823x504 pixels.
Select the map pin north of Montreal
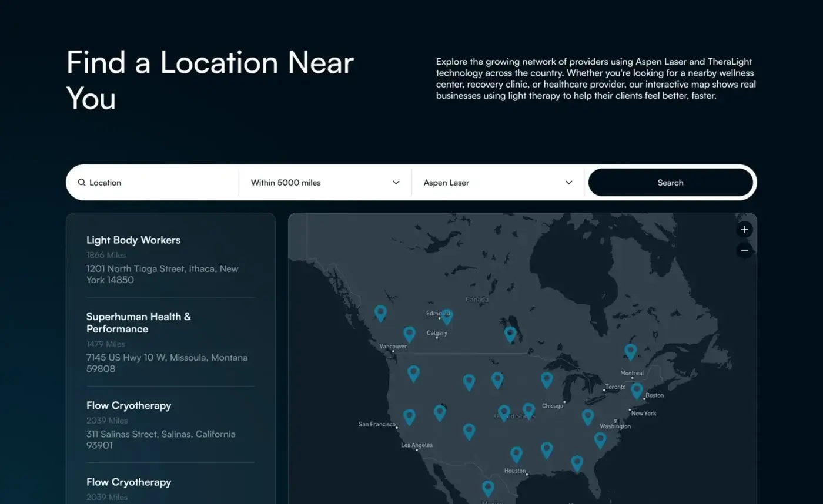(630, 351)
